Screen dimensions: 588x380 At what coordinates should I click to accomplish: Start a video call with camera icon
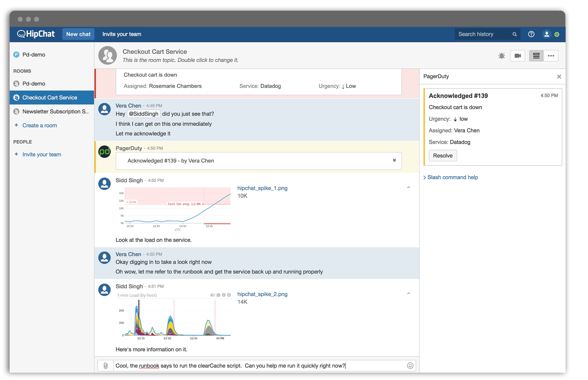518,56
